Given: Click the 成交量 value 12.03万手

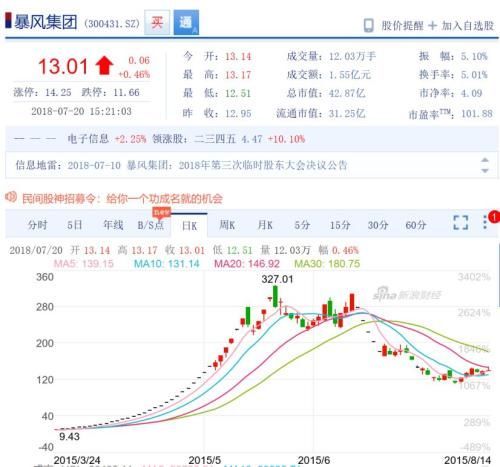Looking at the screenshot, I should pyautogui.click(x=352, y=56).
